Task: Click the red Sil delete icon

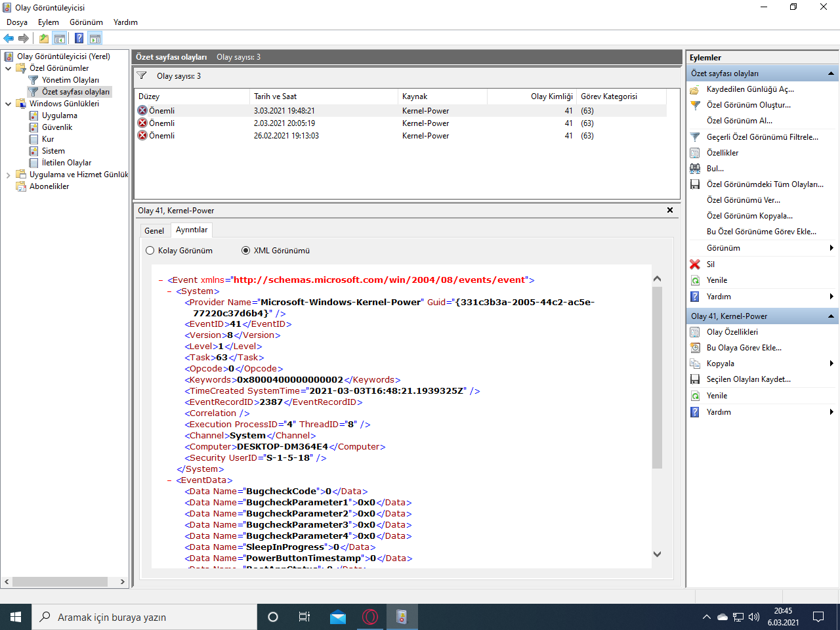Action: click(x=695, y=264)
